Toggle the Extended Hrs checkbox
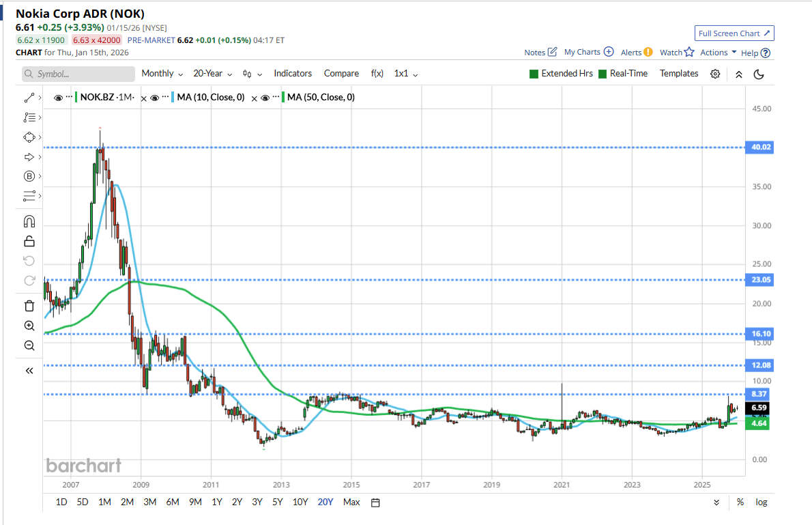 pyautogui.click(x=534, y=74)
